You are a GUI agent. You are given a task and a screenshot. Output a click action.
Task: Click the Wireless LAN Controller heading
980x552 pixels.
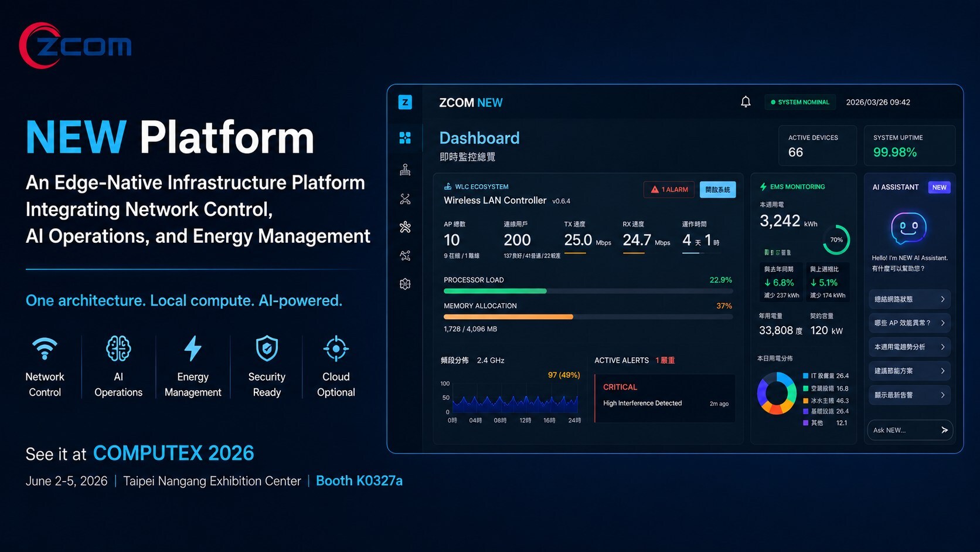click(x=495, y=200)
